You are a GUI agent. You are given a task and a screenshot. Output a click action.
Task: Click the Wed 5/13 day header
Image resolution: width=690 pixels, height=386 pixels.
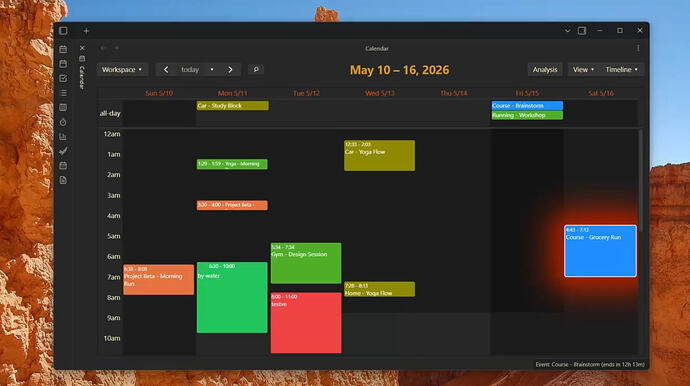point(380,93)
